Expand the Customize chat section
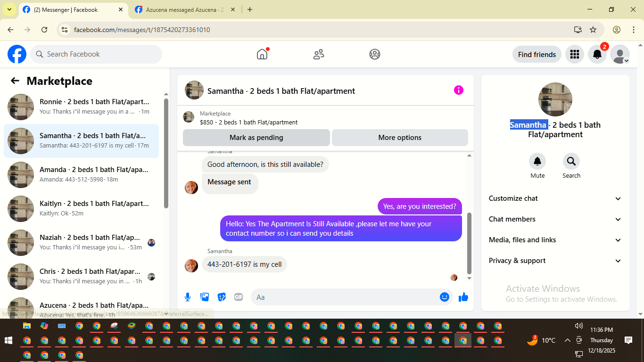 [555, 198]
